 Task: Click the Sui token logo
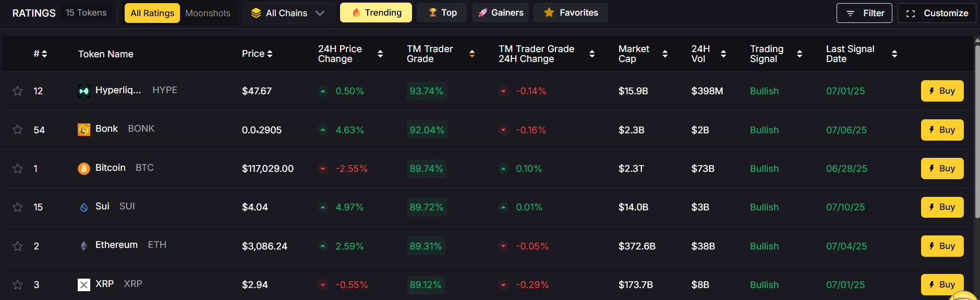(84, 207)
